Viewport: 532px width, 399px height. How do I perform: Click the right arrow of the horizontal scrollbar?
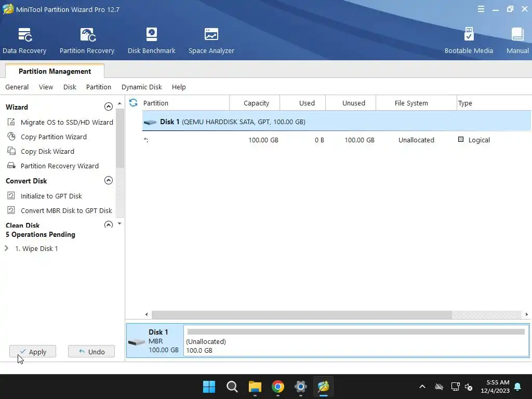(527, 314)
